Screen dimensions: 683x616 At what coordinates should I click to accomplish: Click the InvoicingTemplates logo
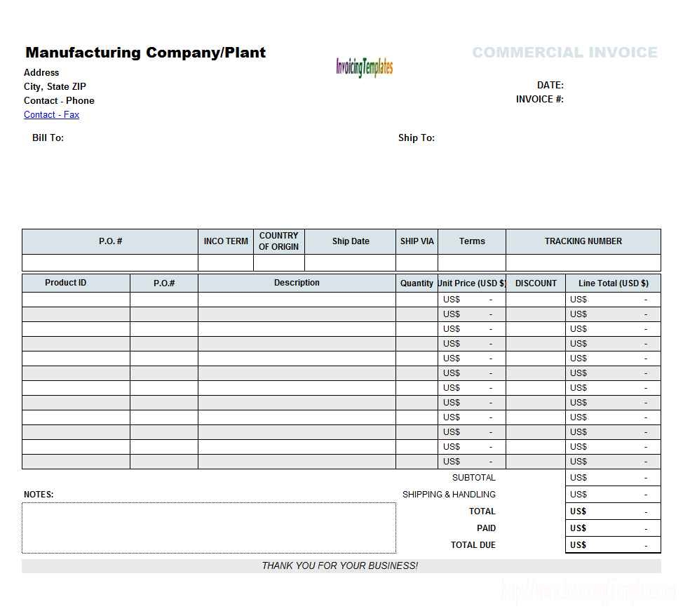(x=364, y=66)
